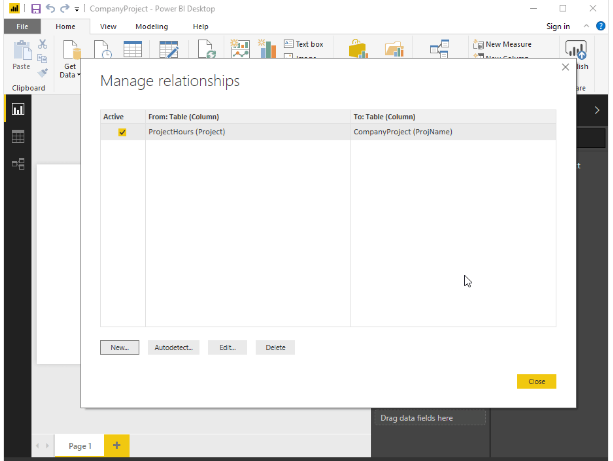The image size is (613, 461).
Task: Insert a Text box from ribbon
Action: (304, 44)
